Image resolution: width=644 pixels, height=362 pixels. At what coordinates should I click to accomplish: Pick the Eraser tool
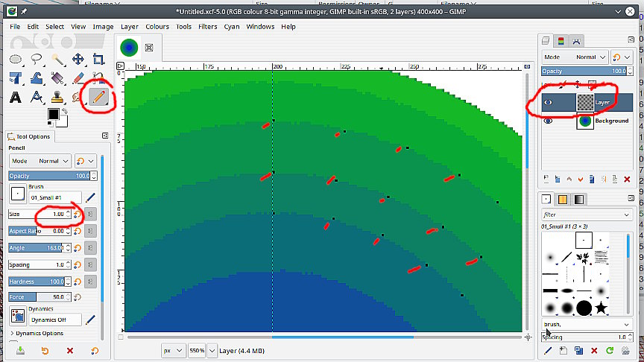pos(78,78)
